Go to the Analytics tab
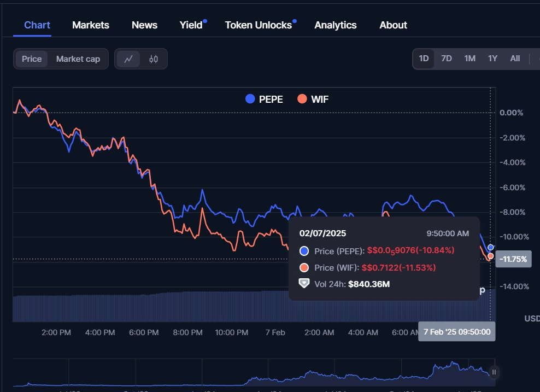Viewport: 540px width, 392px height. 336,25
